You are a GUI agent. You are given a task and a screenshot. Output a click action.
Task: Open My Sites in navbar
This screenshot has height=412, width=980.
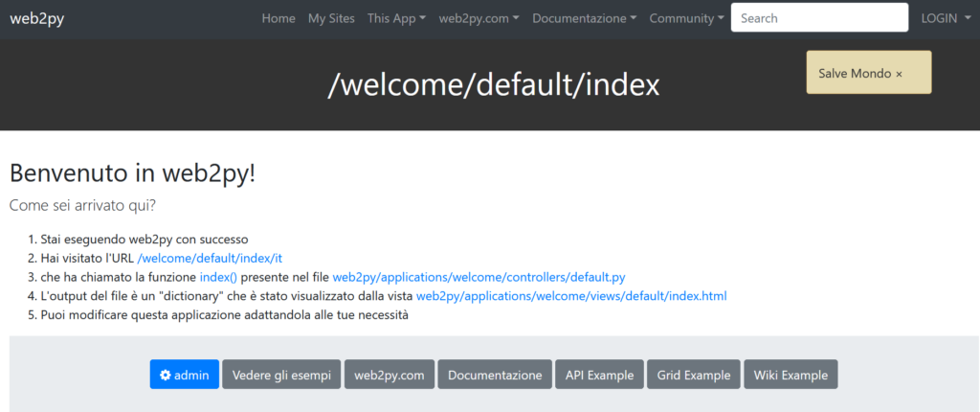[x=331, y=18]
